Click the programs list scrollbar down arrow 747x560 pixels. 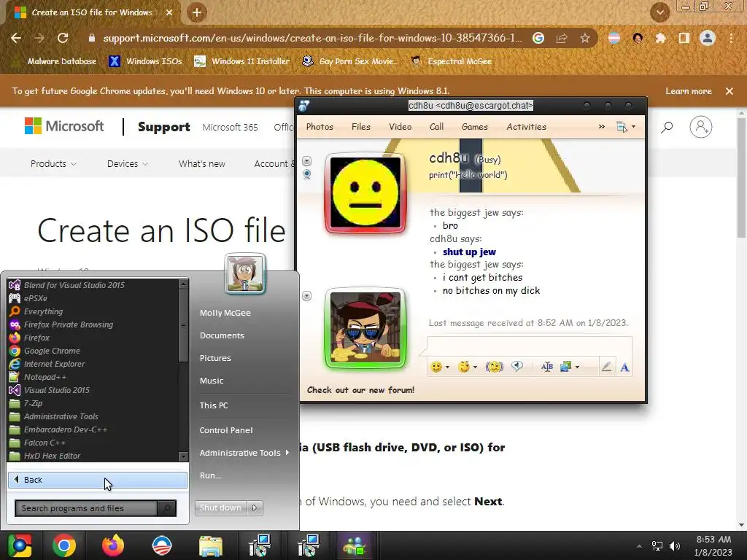point(183,456)
